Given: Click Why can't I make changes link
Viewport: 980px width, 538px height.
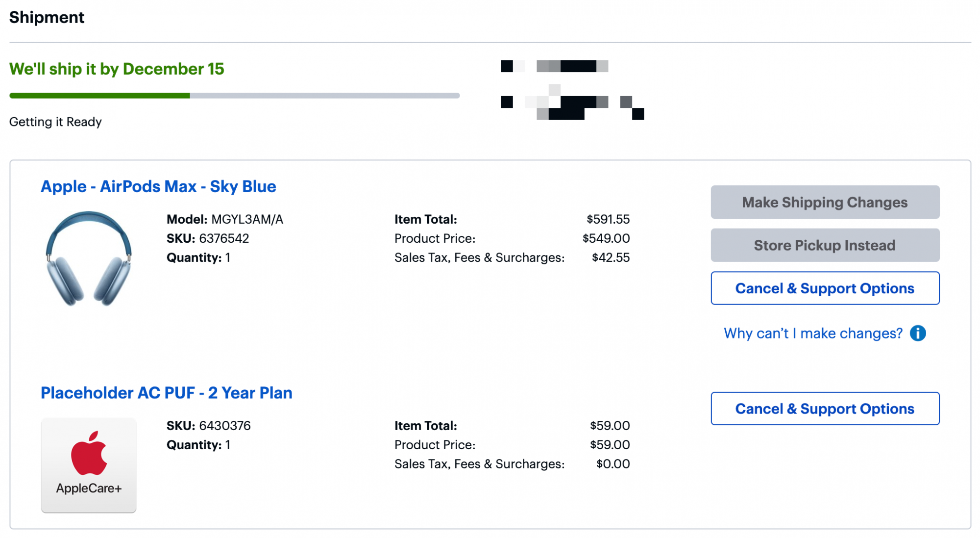Looking at the screenshot, I should point(813,333).
